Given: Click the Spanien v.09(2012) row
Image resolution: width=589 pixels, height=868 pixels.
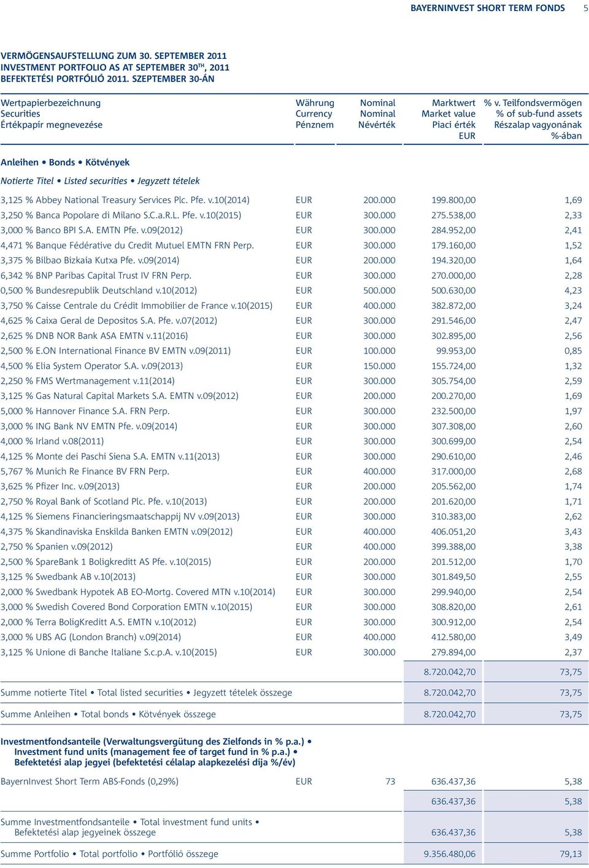Looking at the screenshot, I should 291,546.
